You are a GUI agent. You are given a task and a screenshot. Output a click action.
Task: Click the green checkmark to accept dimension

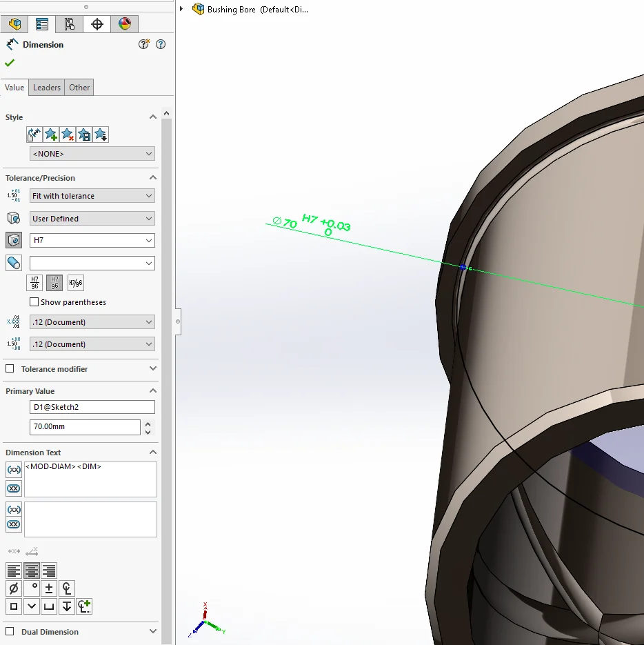pos(10,63)
